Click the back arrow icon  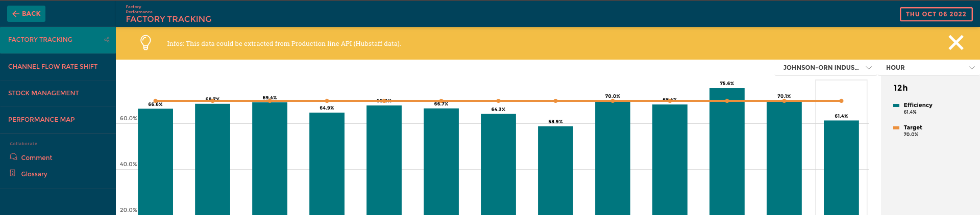point(16,14)
